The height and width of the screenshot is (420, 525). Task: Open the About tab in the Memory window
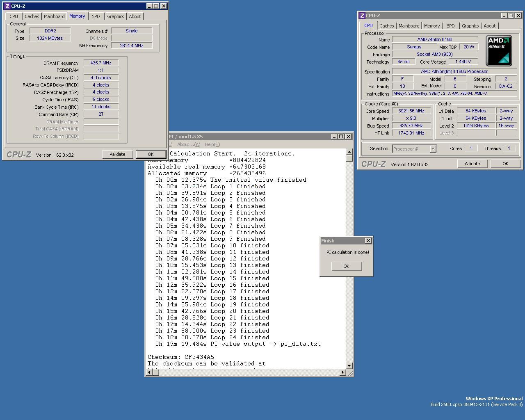pos(135,16)
